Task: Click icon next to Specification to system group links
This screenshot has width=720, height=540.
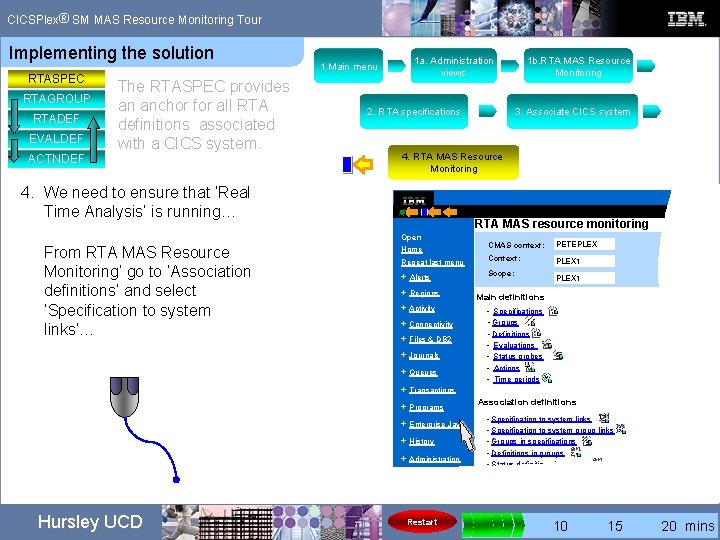Action: click(x=620, y=429)
